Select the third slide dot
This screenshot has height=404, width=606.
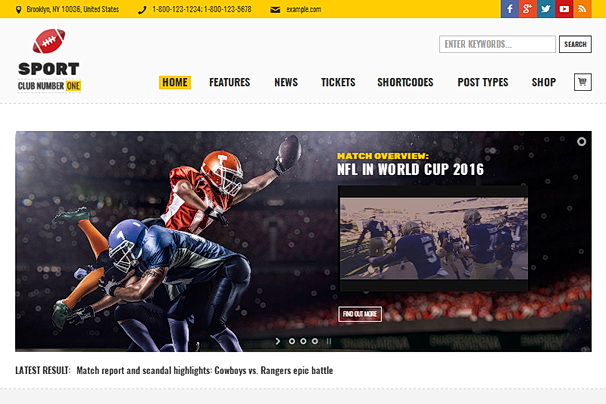[x=315, y=341]
